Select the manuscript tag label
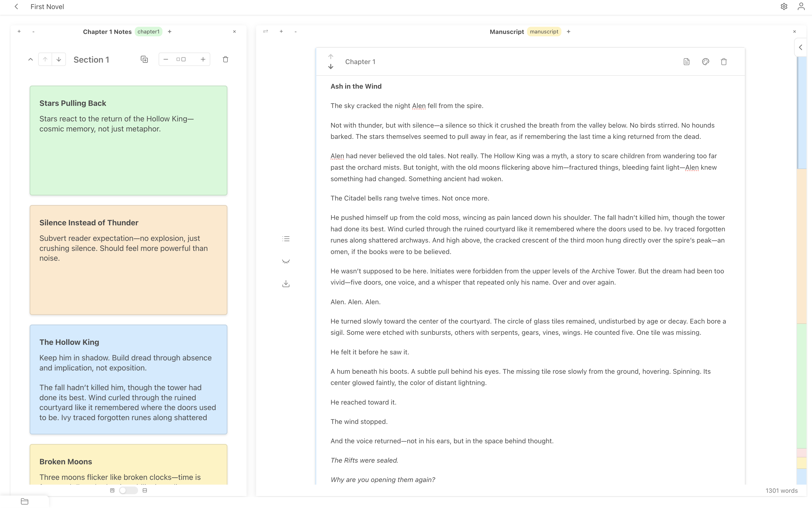 (x=544, y=32)
